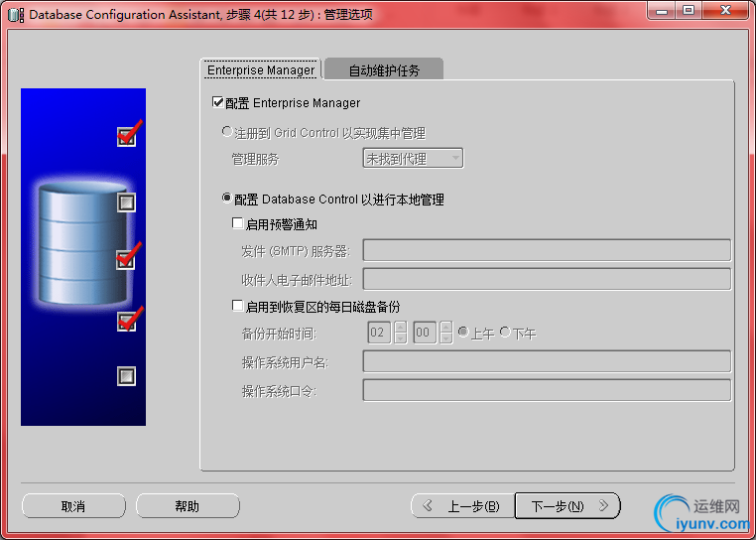
Task: Select the 上午 radio button
Action: click(x=463, y=332)
